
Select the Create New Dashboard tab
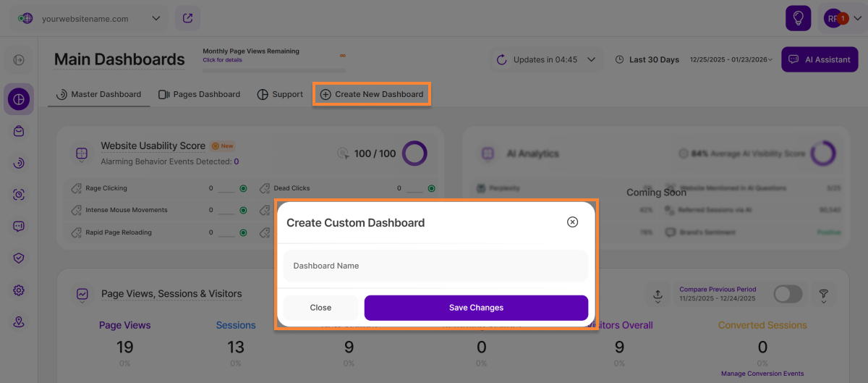[x=372, y=94]
